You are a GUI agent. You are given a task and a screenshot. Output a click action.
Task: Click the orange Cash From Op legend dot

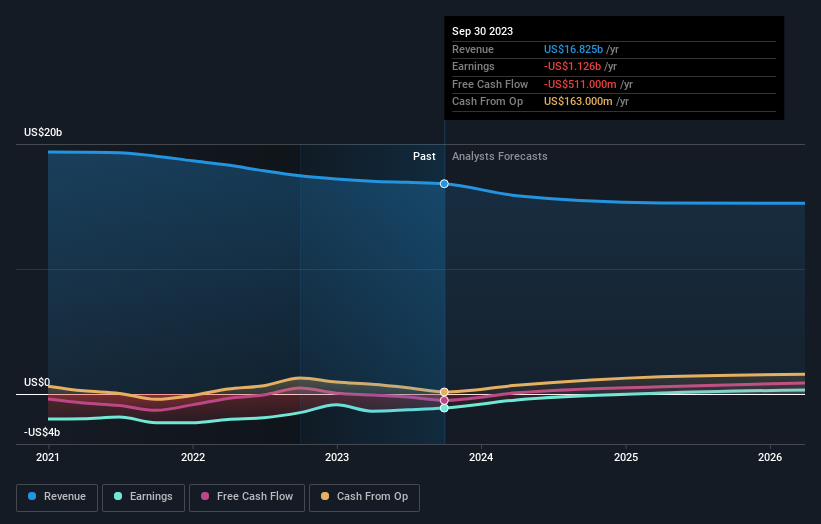(x=325, y=496)
